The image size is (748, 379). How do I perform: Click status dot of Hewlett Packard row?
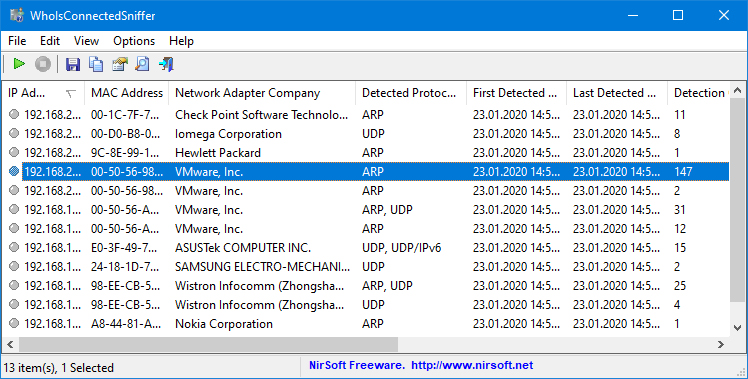tap(14, 152)
